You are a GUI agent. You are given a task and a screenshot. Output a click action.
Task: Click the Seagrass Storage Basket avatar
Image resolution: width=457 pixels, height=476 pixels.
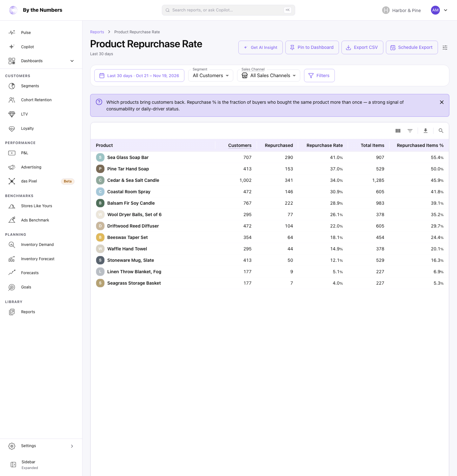[x=100, y=283]
